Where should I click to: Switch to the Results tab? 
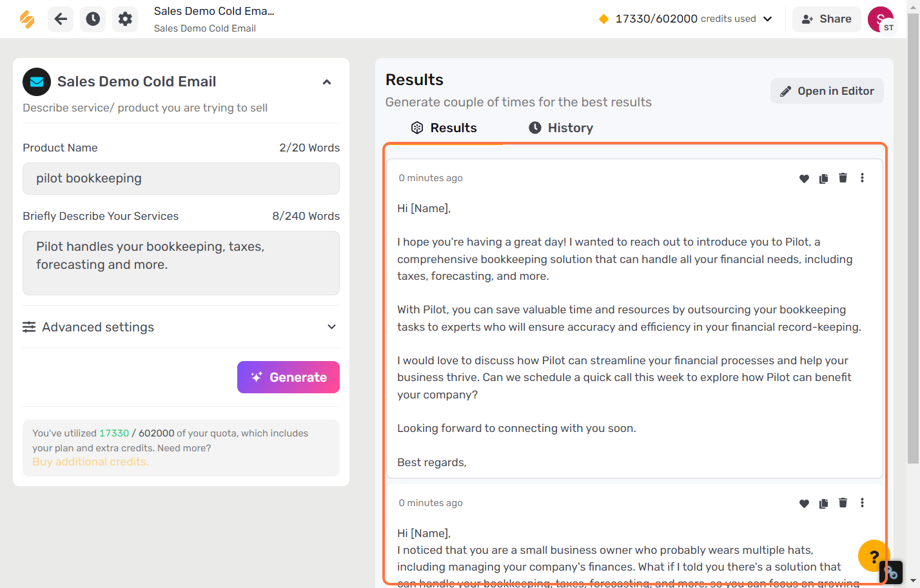tap(444, 128)
